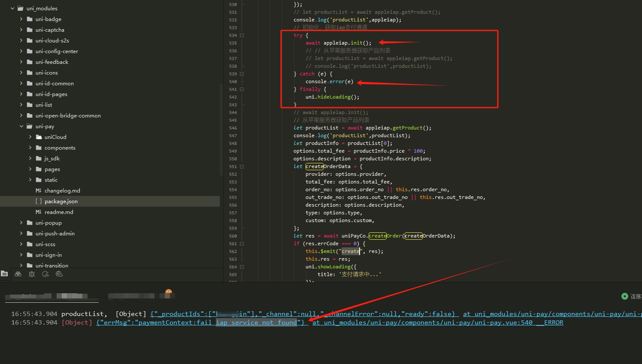Click the sync refresh arrow icon
The width and height of the screenshot is (642, 364).
point(45,274)
